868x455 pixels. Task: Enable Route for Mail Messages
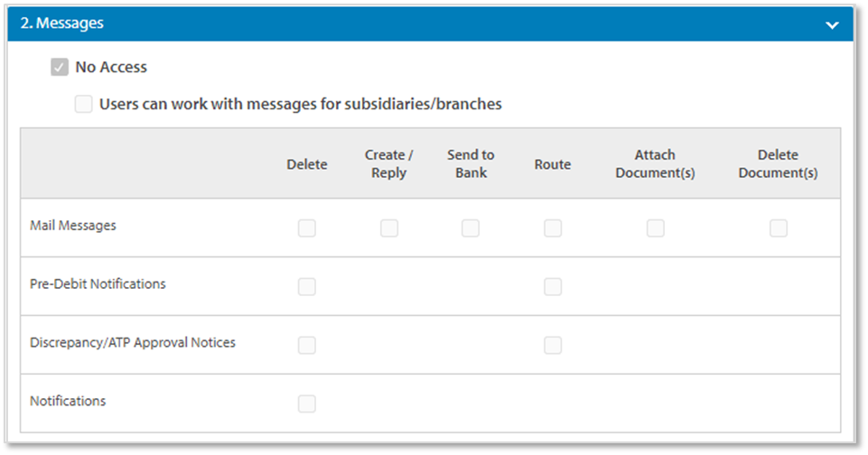tap(553, 228)
